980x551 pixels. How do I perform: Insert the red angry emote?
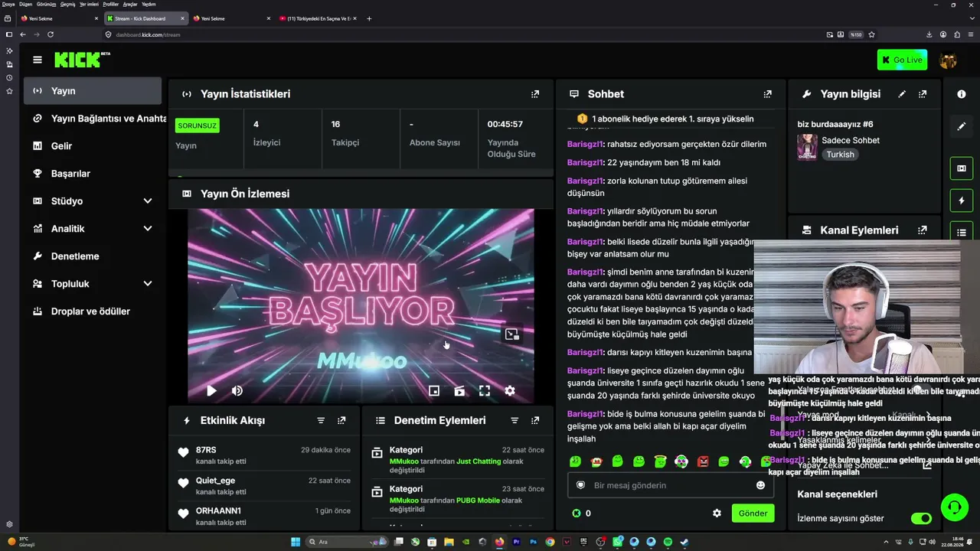pyautogui.click(x=703, y=461)
